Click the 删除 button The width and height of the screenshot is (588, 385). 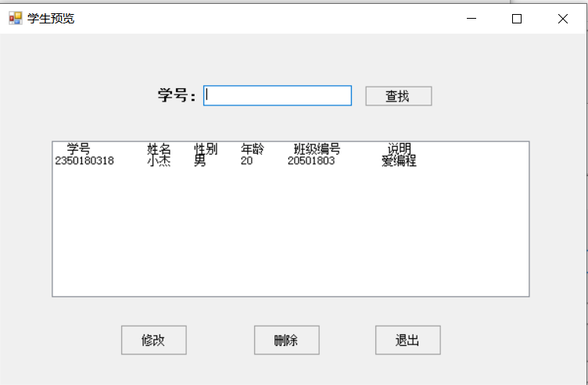pyautogui.click(x=287, y=340)
